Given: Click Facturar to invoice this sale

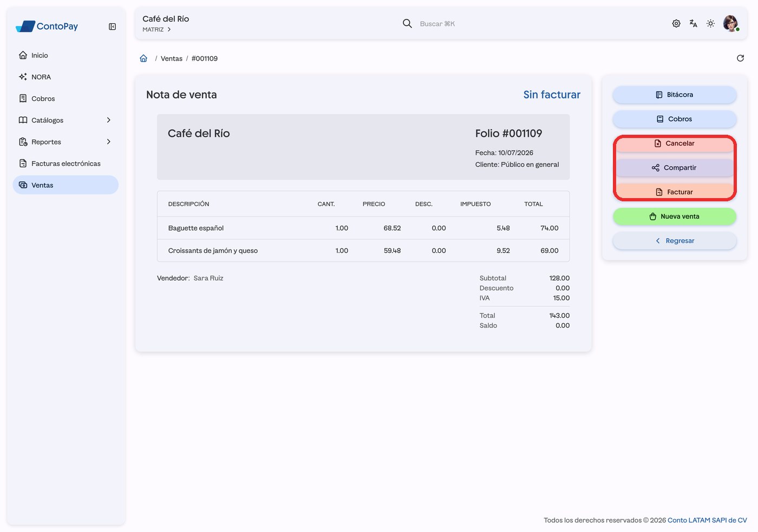Looking at the screenshot, I should [x=675, y=192].
